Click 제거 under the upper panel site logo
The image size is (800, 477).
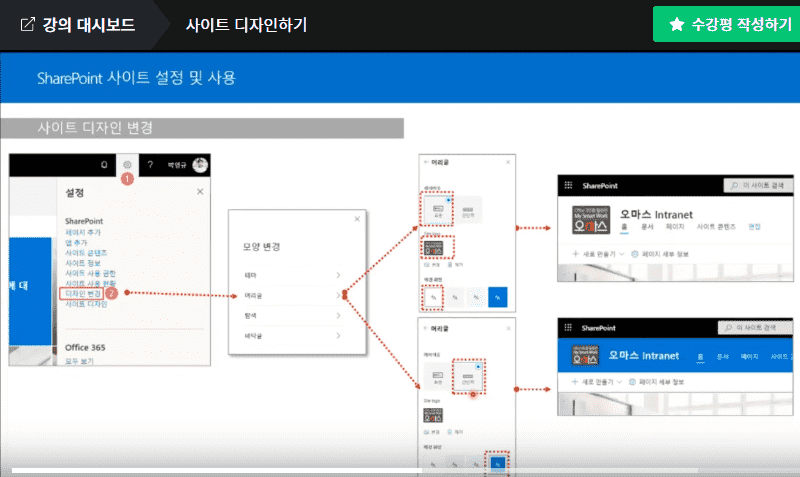[x=456, y=265]
